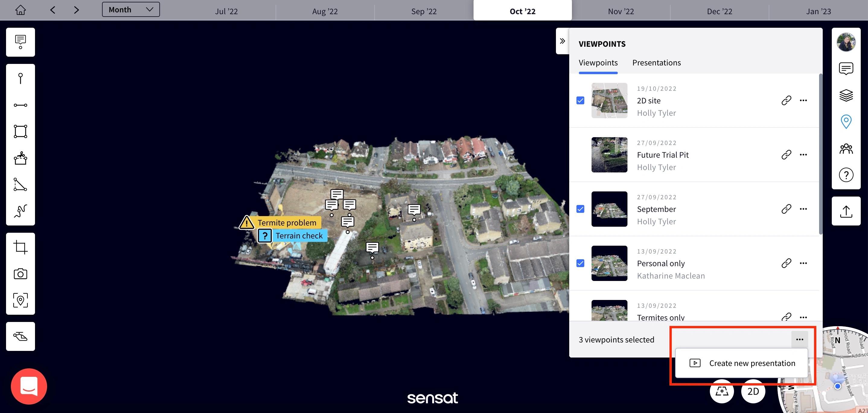Copy link for 2D site viewpoint

(x=786, y=100)
